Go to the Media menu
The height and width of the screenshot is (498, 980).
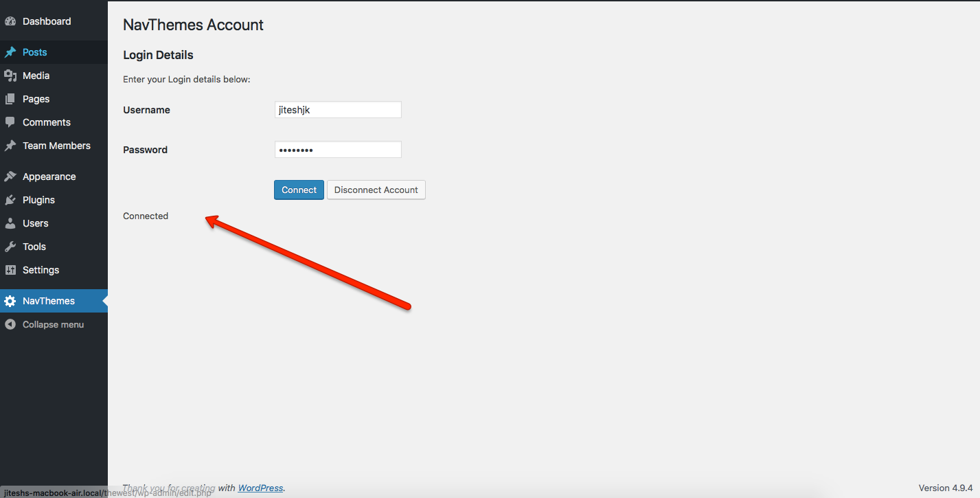(54, 76)
